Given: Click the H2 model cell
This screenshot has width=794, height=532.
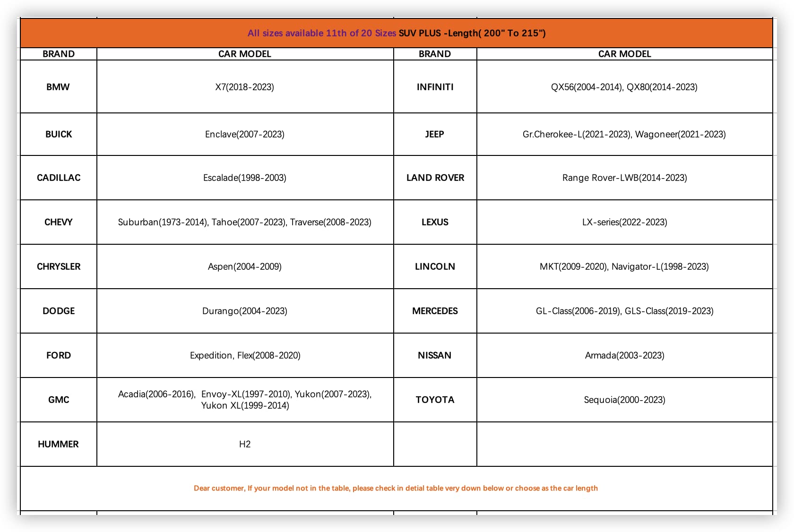Looking at the screenshot, I should (245, 444).
